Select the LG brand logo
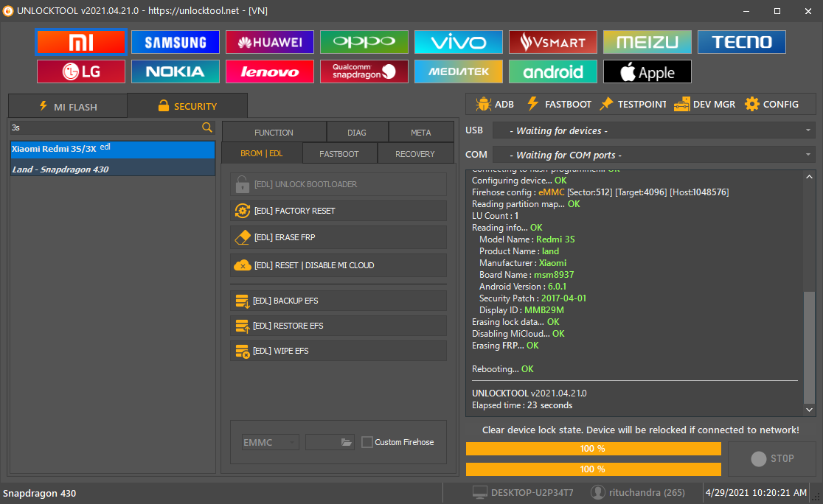 point(81,71)
